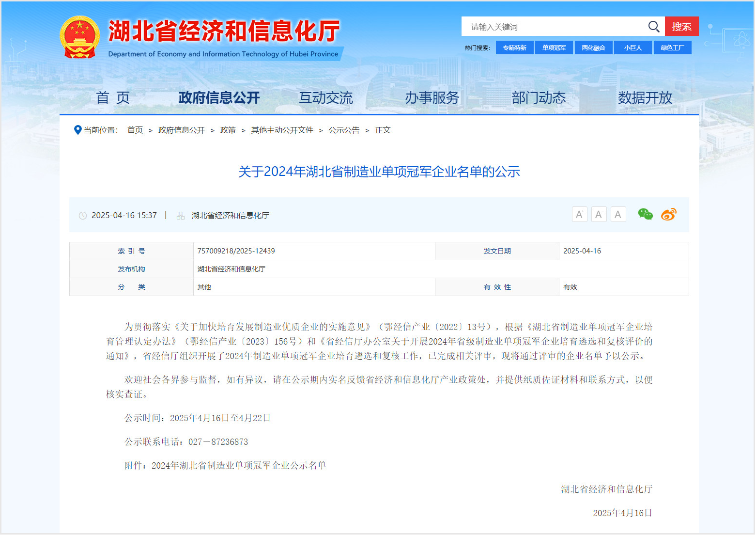Increase font size with A+ icon
756x536 pixels.
point(579,214)
